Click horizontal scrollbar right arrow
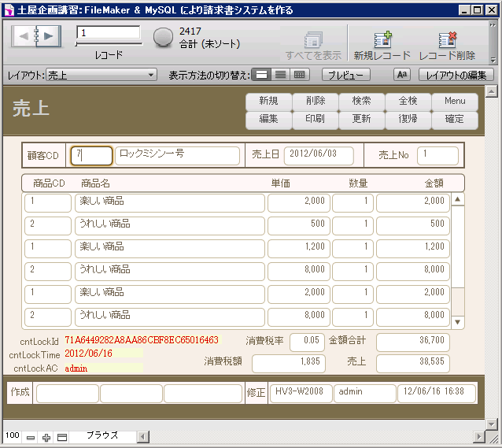The image size is (502, 448). click(479, 436)
